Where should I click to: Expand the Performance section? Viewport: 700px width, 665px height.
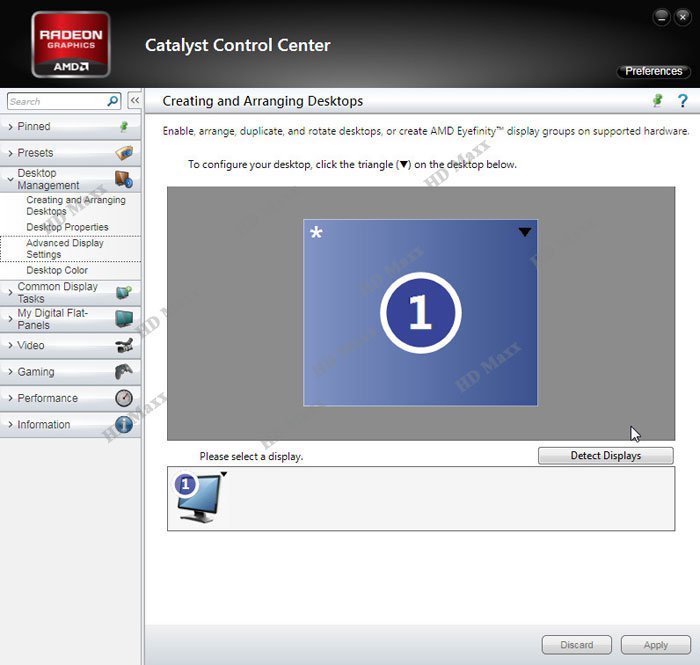click(x=71, y=398)
